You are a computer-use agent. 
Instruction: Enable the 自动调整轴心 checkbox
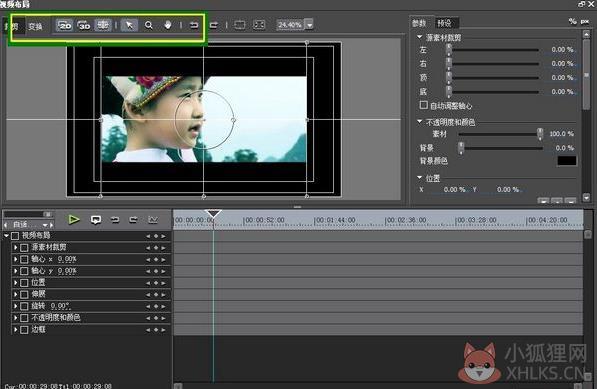[x=423, y=105]
